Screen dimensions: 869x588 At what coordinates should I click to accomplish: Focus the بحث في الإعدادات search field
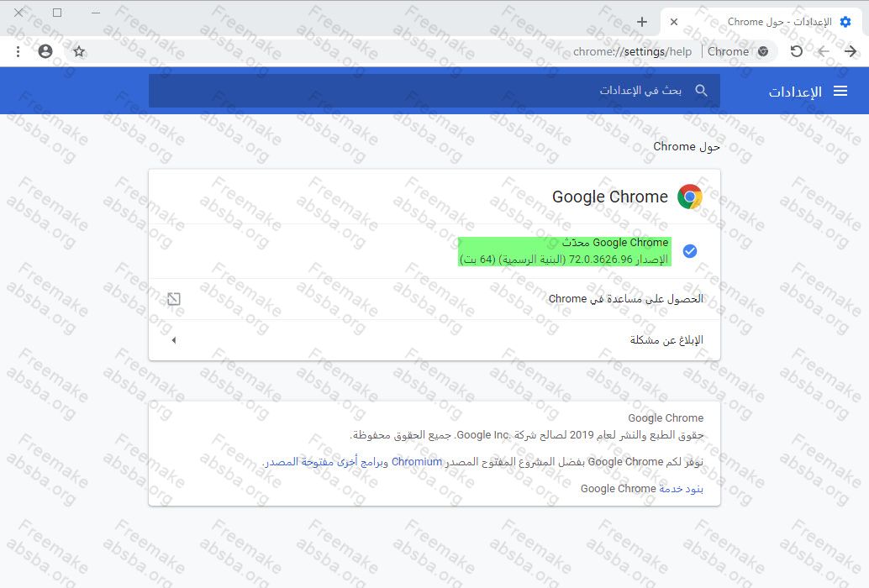click(434, 90)
